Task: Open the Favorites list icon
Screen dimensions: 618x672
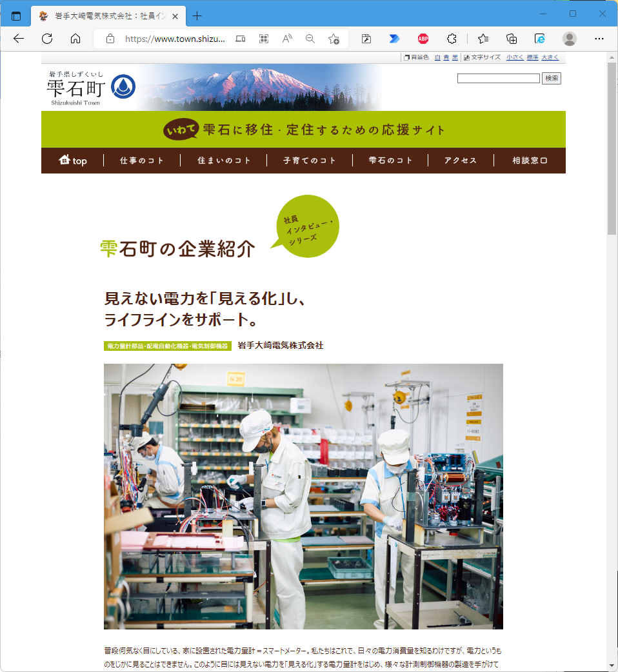Action: pos(483,39)
